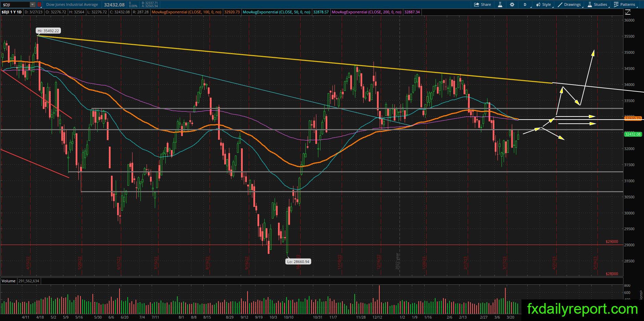Click the R: 287.28 range value
Image resolution: width=644 pixels, height=321 pixels.
coord(140,12)
